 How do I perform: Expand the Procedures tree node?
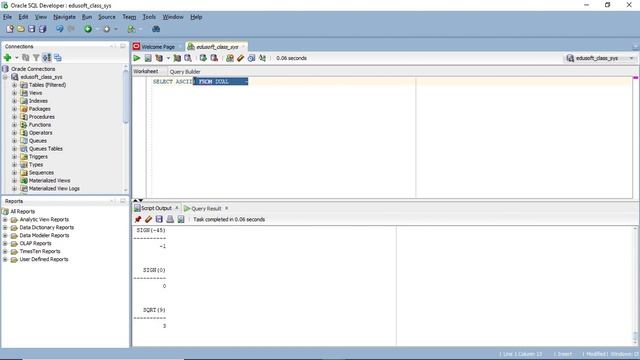(x=15, y=117)
